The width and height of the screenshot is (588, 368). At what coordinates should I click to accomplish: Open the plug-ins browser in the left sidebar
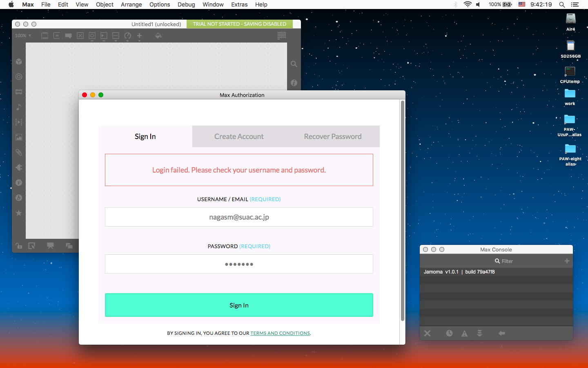point(19,167)
